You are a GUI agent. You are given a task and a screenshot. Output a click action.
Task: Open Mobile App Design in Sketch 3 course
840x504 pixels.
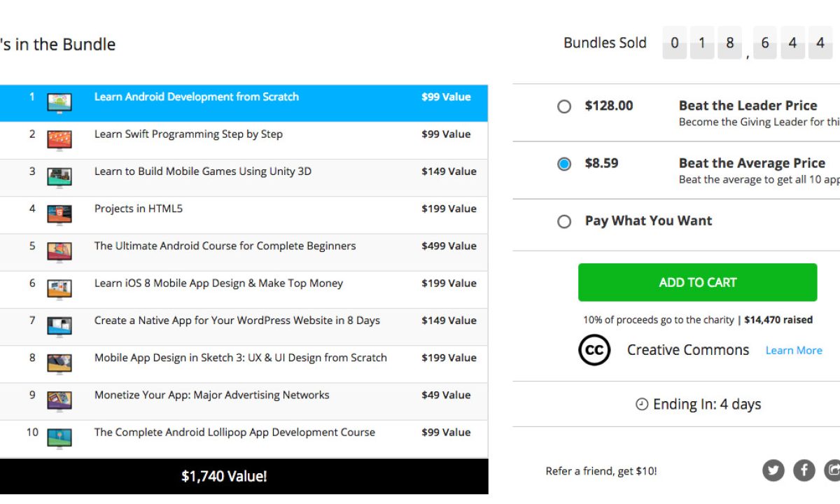coord(240,358)
